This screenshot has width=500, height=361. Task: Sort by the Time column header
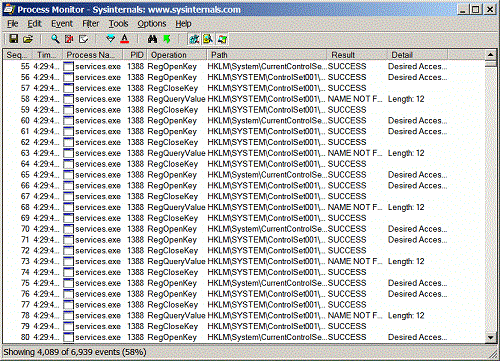tap(47, 55)
